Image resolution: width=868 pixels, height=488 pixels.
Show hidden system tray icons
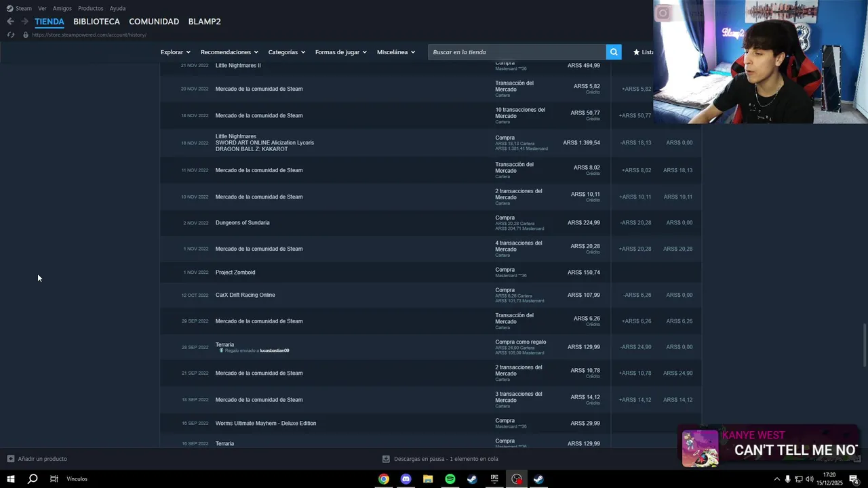click(776, 479)
